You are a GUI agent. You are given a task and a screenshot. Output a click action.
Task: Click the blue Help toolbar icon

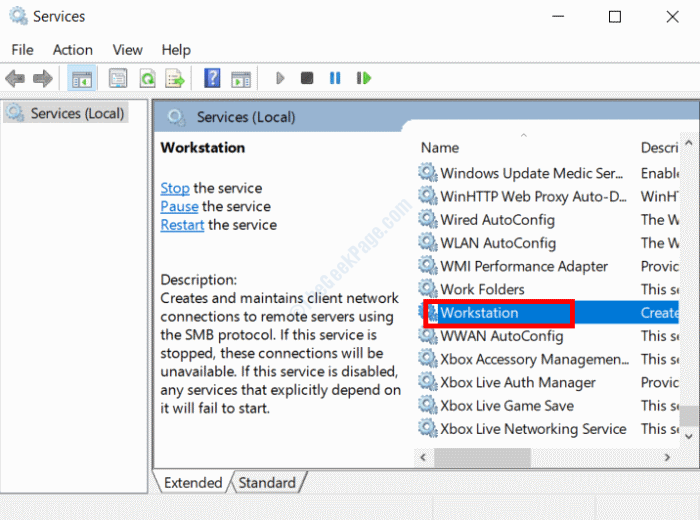212,78
